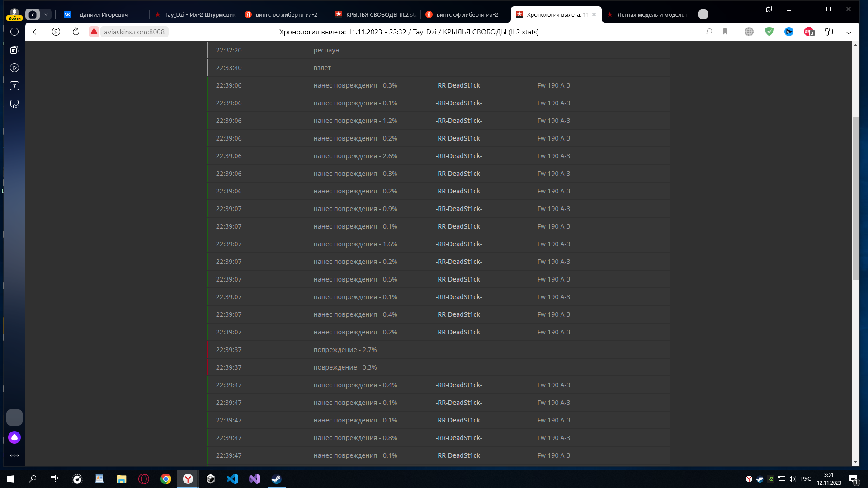Close the Хронология вылета tab
This screenshot has width=868, height=488.
click(x=594, y=14)
